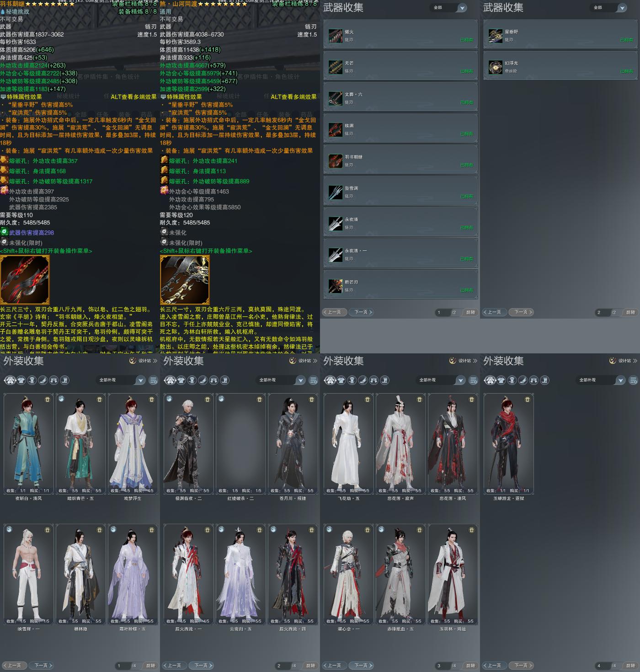Click 秘境挑战 in the 羽书朝继 tooltip
640x672 pixels.
click(17, 12)
